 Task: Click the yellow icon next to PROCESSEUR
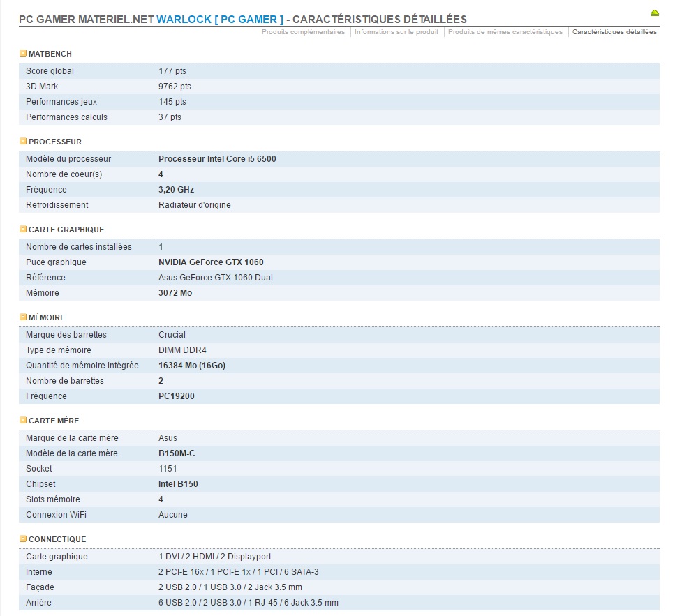click(23, 142)
